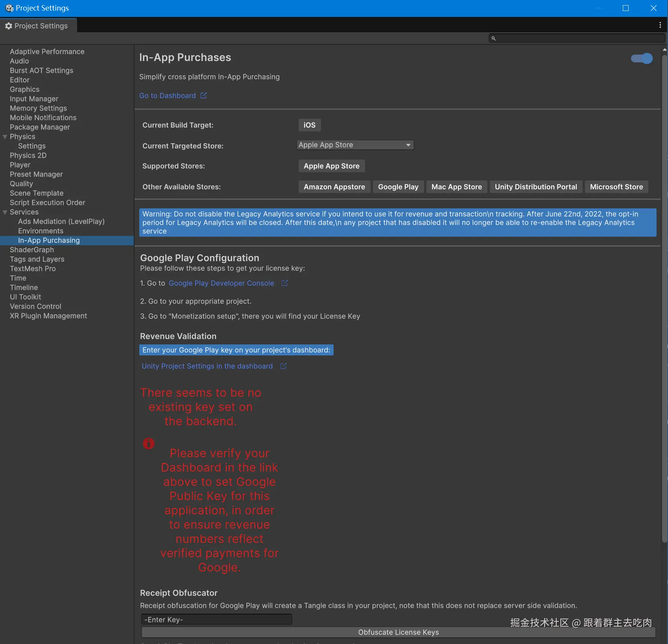
Task: Open the Editor settings category
Action: (x=20, y=80)
